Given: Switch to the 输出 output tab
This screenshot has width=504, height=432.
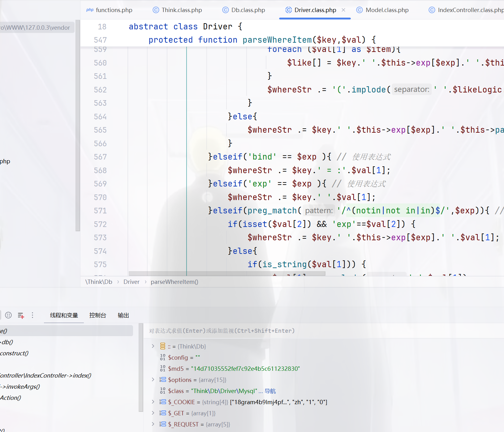Looking at the screenshot, I should 123,315.
